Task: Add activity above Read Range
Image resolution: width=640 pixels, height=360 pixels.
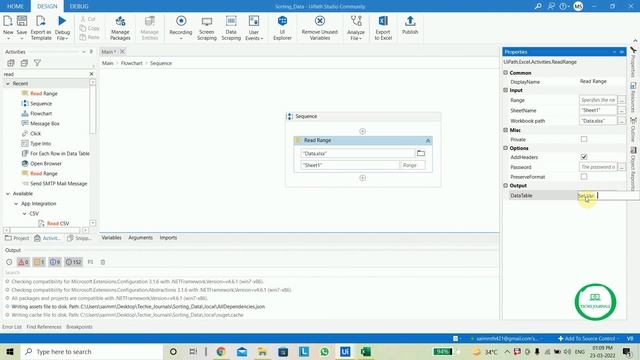Action: coord(362,131)
